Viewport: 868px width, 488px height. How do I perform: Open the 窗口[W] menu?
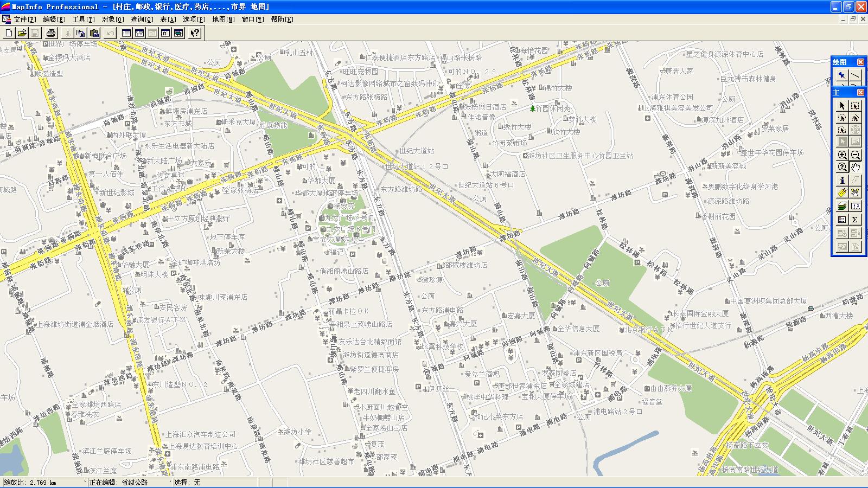[253, 20]
